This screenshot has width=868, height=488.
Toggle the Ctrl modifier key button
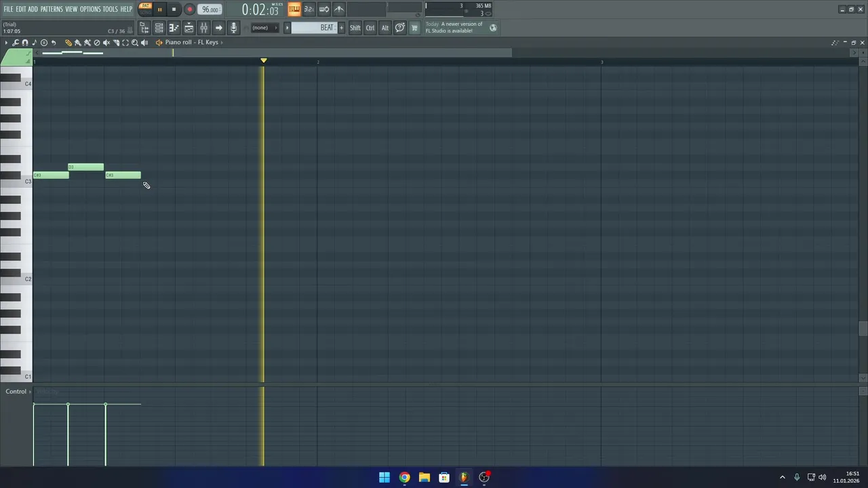(370, 28)
